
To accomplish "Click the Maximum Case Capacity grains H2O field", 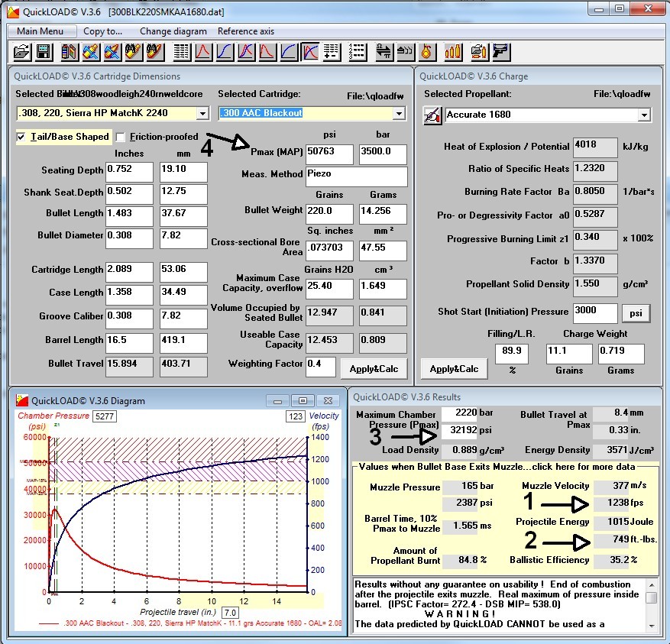I will [329, 289].
